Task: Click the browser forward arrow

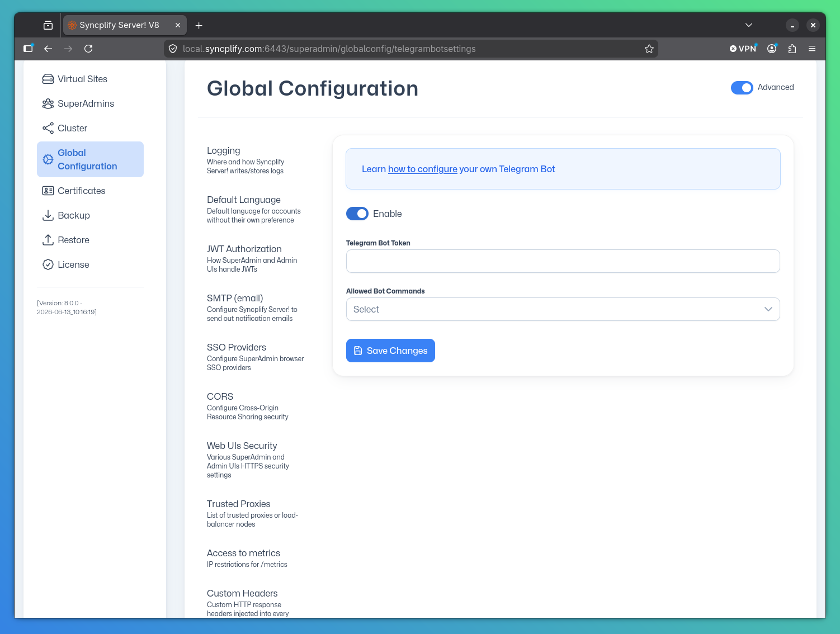Action: [x=68, y=49]
